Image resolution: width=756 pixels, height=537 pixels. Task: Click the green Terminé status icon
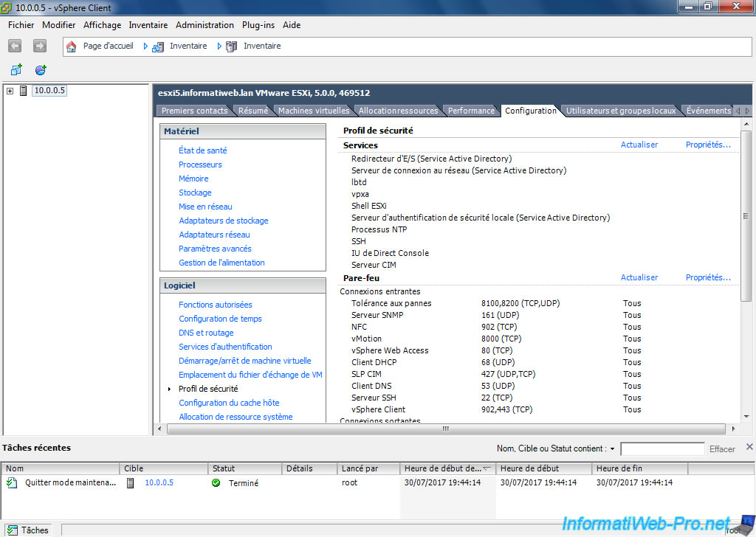(x=216, y=482)
